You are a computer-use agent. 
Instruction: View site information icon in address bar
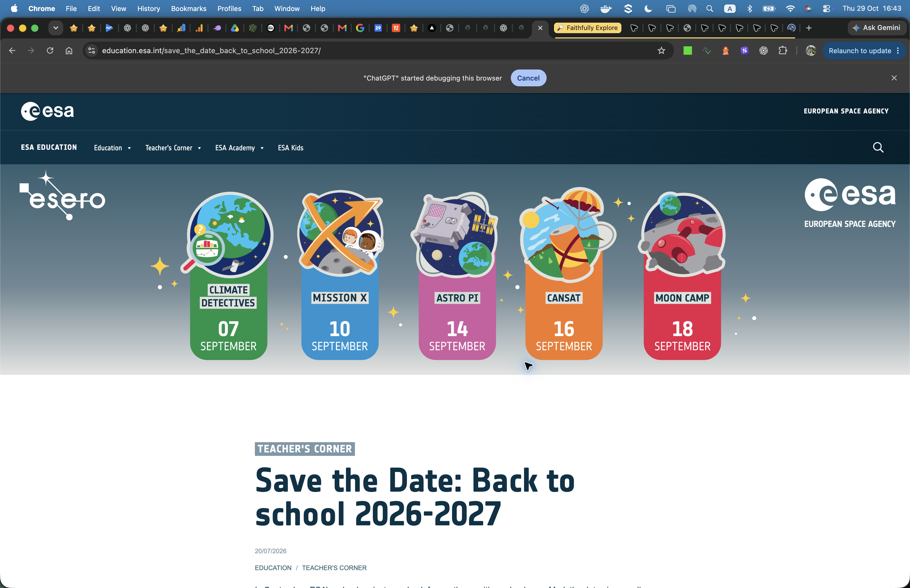(92, 50)
